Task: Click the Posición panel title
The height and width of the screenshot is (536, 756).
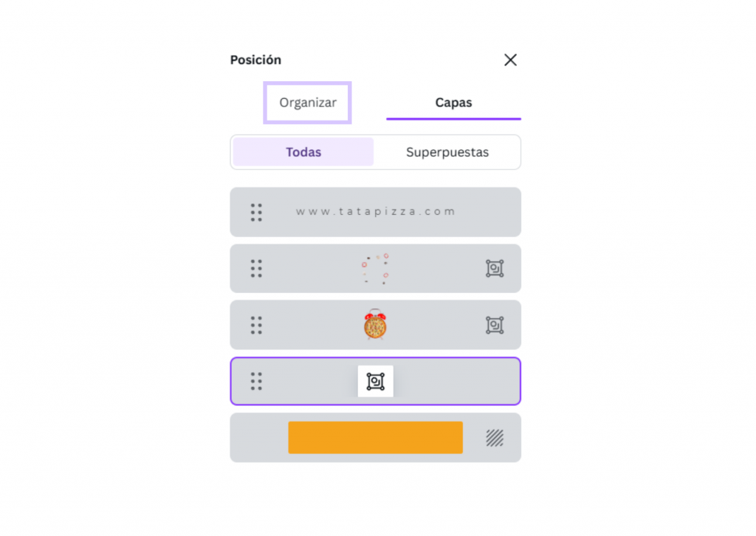Action: [255, 60]
